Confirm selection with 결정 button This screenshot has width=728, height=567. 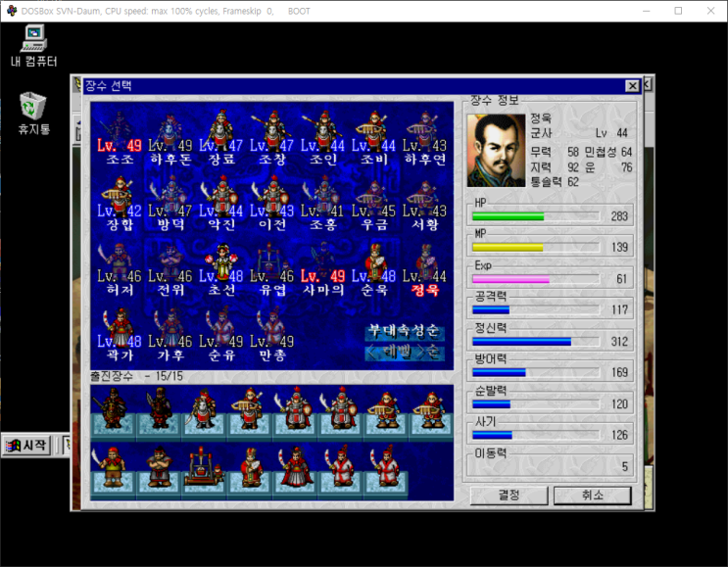[x=509, y=496]
